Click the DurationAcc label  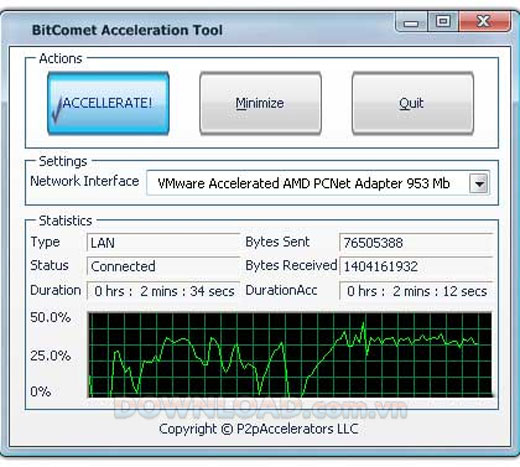281,290
